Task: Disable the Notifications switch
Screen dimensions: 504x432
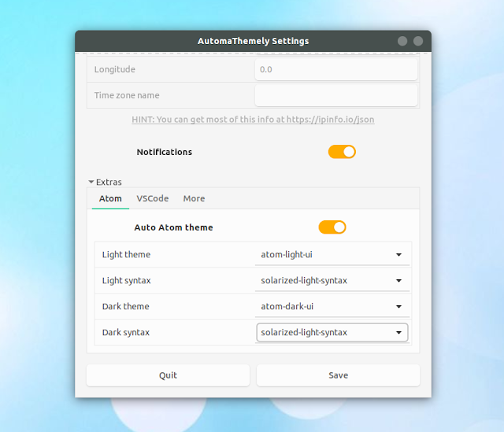Action: pos(342,152)
